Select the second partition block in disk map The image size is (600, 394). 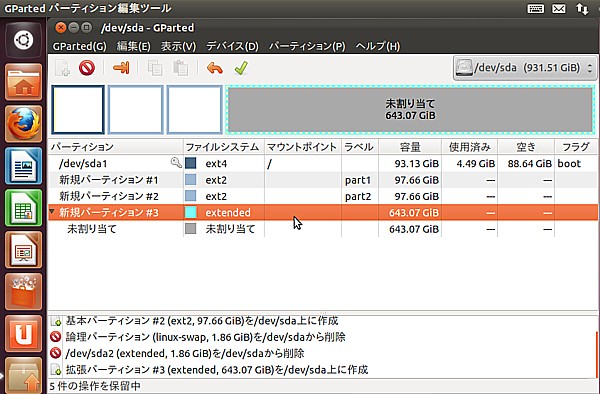click(136, 109)
